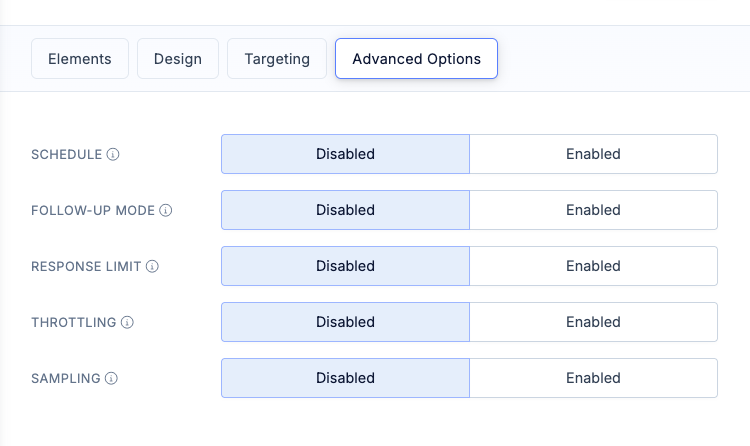Viewport: 750px width, 446px height.
Task: Click the SCHEDULE label text
Action: (x=67, y=155)
